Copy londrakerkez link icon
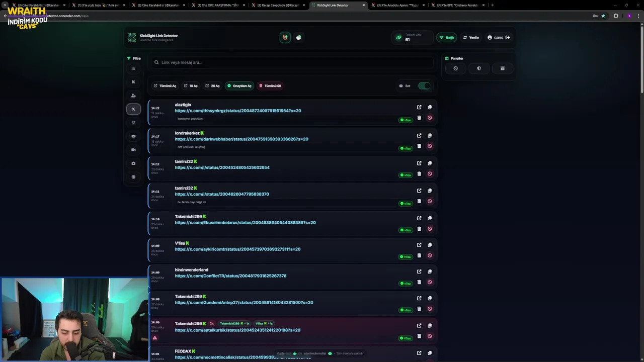This screenshot has width=644, height=362. click(x=430, y=135)
